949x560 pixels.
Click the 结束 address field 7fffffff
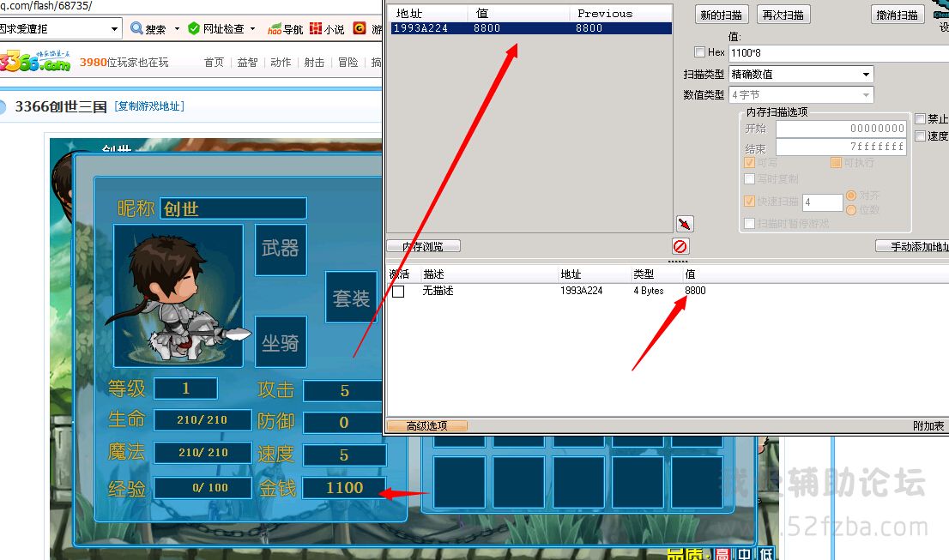tap(841, 147)
